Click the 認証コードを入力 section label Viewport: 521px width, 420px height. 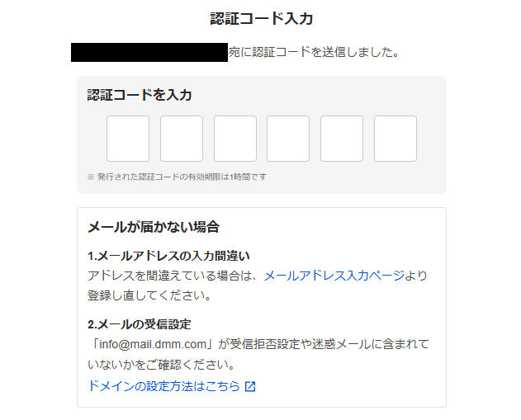click(x=140, y=95)
